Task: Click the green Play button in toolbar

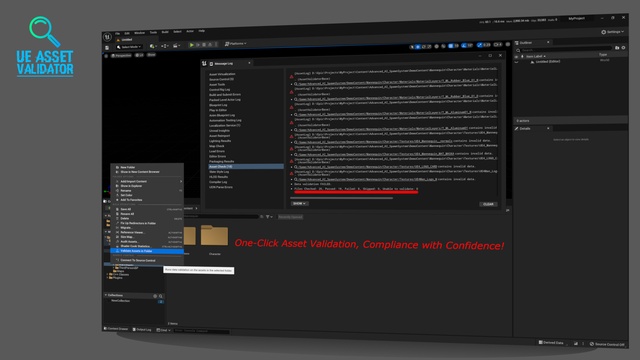Action: 191,45
